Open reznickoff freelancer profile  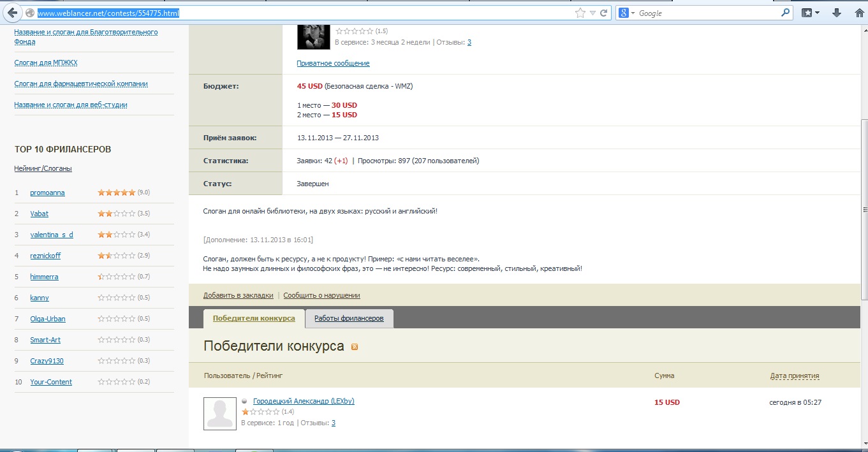click(x=45, y=256)
